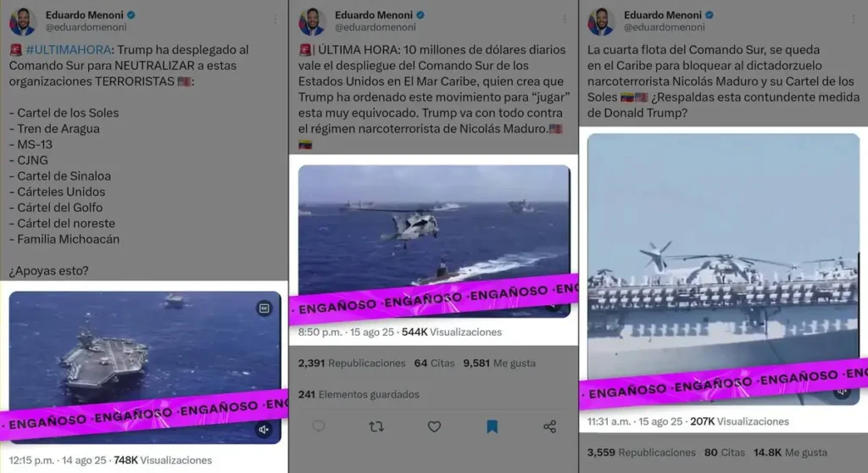Click Eduardo Menoni's avatar in the third tweet
The image size is (868, 473).
tap(601, 21)
